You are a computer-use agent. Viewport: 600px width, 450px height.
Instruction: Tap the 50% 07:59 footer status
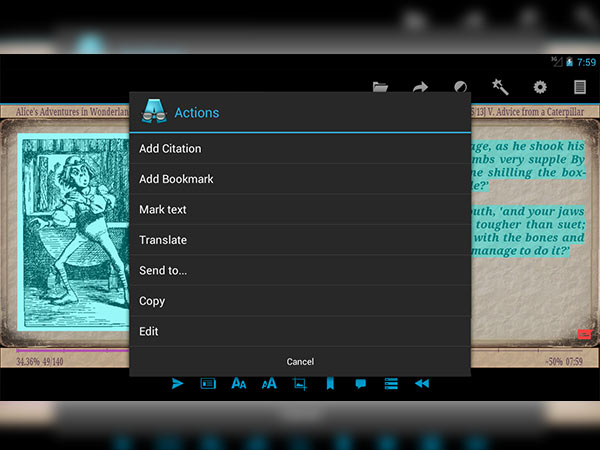click(564, 362)
